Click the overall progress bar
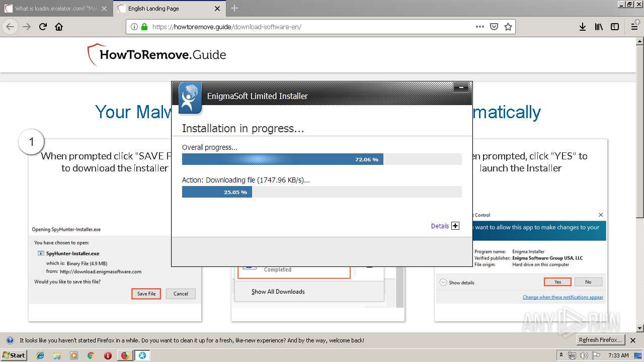This screenshot has height=362, width=644. tap(321, 159)
